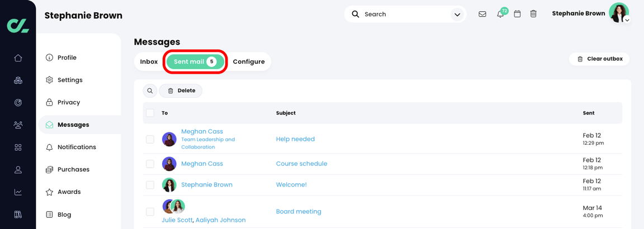
Task: Click the Feb 12 12:29 pm sent time
Action: coord(594,139)
